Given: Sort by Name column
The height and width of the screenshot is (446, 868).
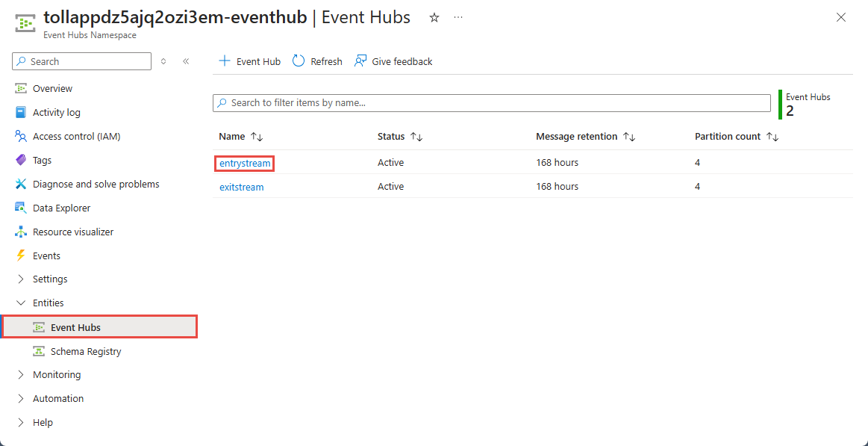Looking at the screenshot, I should click(240, 136).
